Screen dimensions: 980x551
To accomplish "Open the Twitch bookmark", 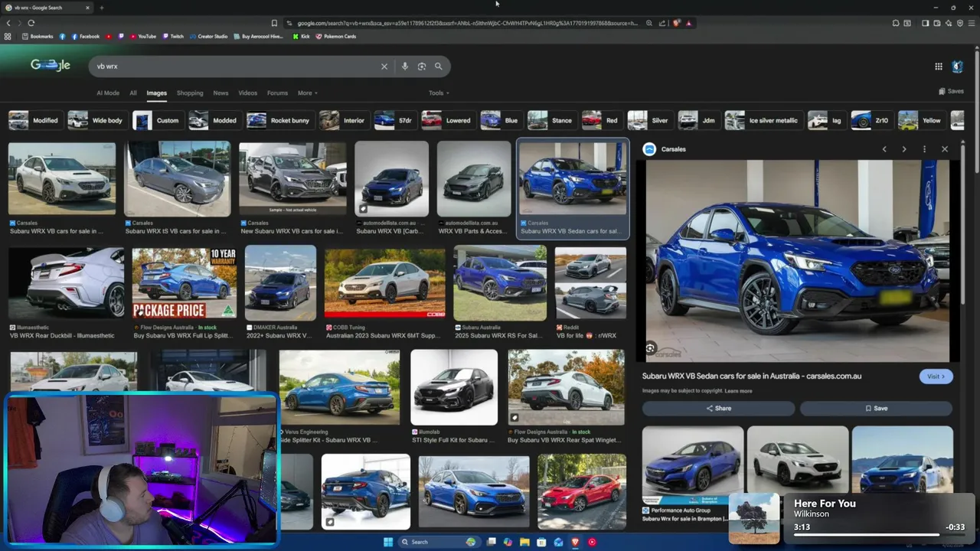I will click(172, 36).
